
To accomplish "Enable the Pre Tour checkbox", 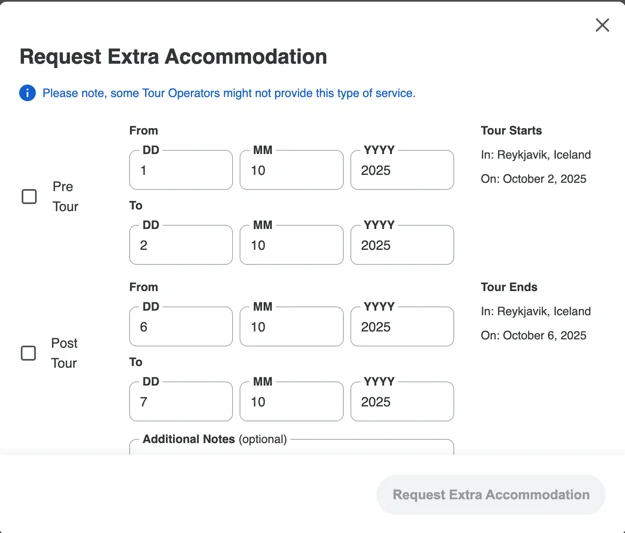I will [29, 197].
